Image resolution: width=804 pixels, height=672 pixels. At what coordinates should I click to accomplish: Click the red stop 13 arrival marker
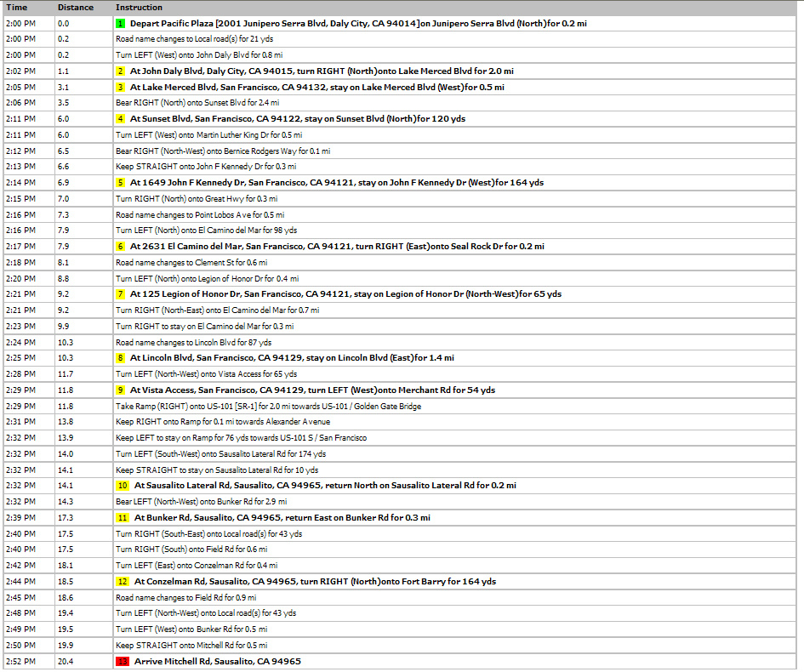point(123,662)
